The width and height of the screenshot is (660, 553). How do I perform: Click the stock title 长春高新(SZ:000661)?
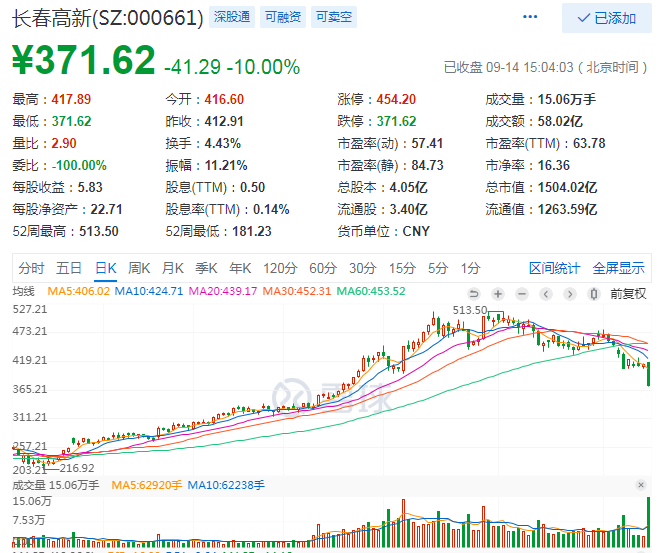(108, 18)
